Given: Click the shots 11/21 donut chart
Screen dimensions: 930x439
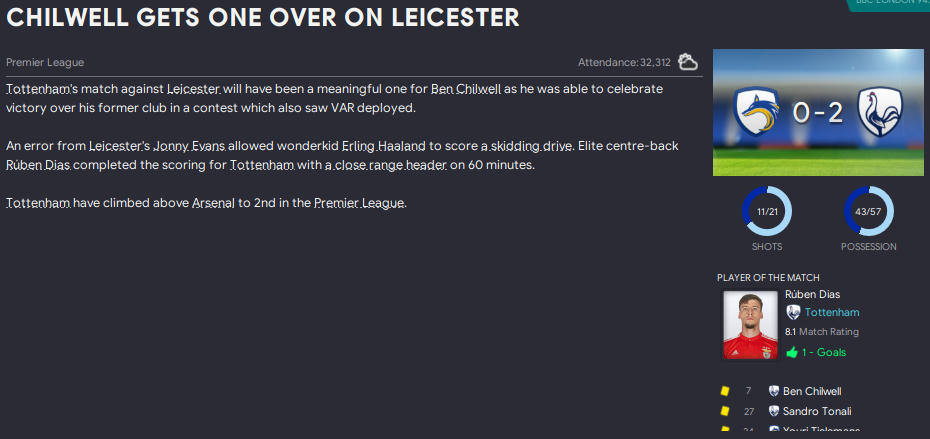Looking at the screenshot, I should coord(767,212).
